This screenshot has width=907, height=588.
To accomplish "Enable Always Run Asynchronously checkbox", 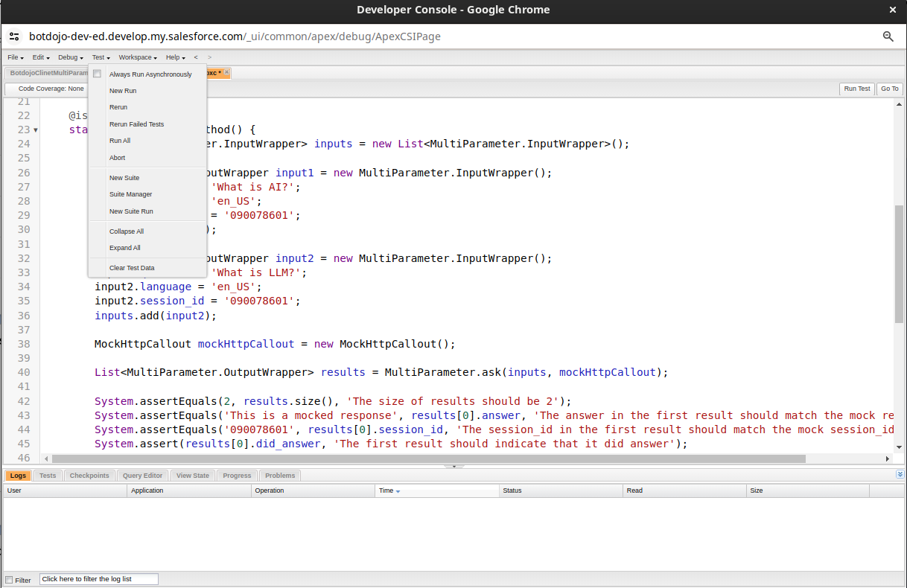I will 97,74.
